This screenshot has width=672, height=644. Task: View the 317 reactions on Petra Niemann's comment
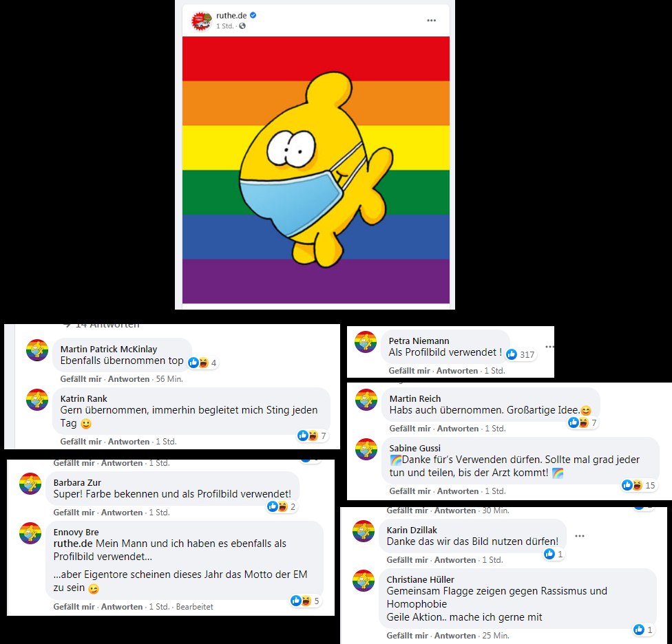(x=521, y=354)
